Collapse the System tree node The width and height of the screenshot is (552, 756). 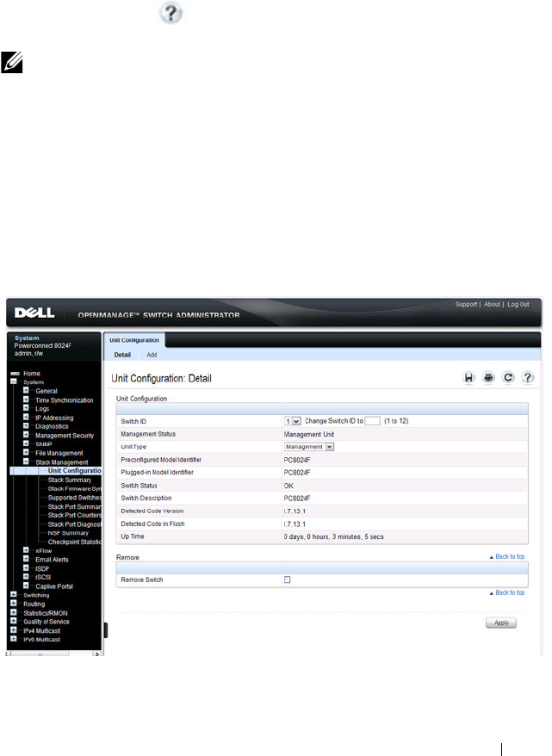point(14,381)
